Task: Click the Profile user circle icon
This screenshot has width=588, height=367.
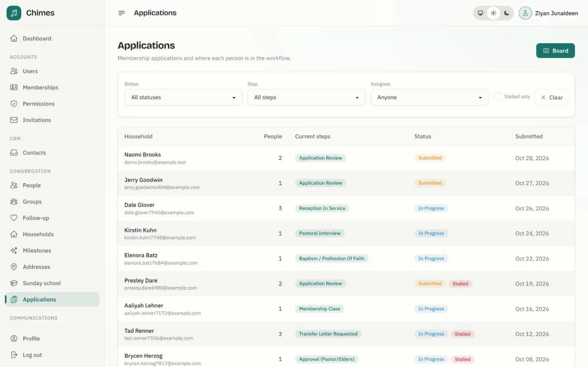Action: click(x=14, y=339)
